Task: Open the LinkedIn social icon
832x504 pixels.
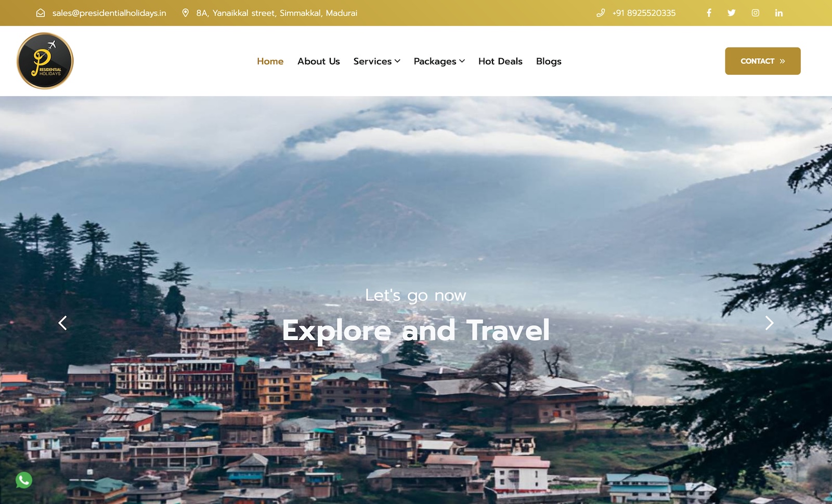Action: coord(779,13)
